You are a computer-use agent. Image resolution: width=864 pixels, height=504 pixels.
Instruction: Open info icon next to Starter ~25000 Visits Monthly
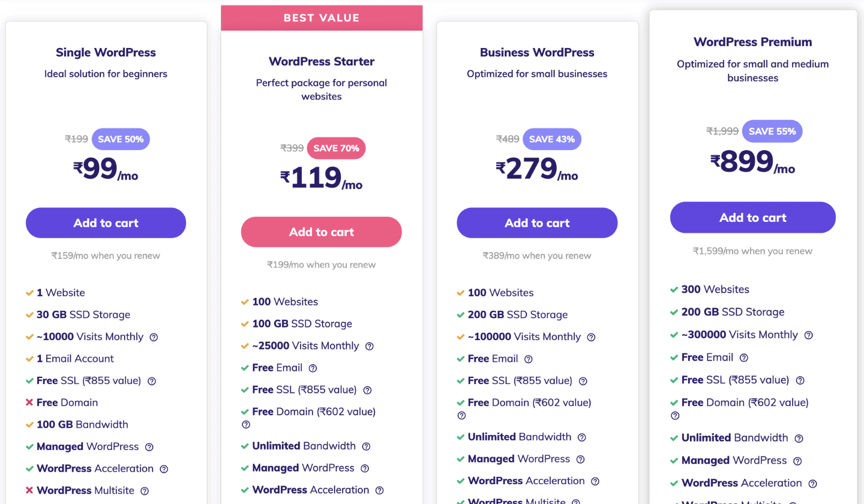click(370, 346)
